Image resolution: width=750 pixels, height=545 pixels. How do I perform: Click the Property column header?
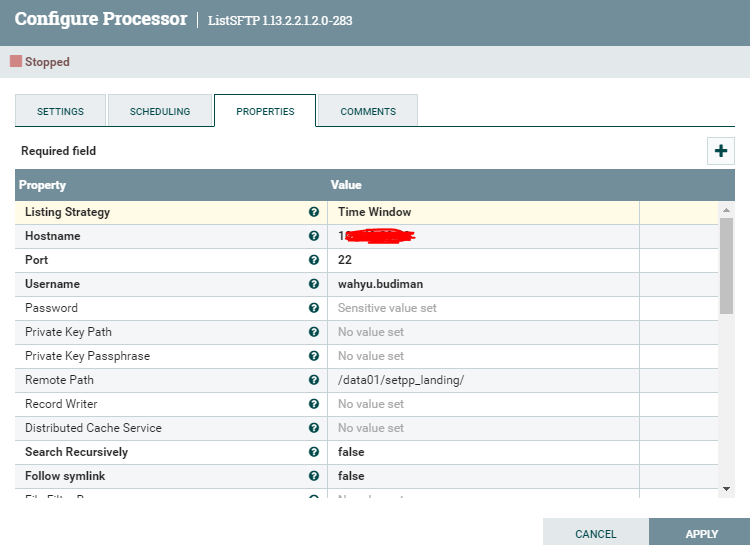click(43, 185)
